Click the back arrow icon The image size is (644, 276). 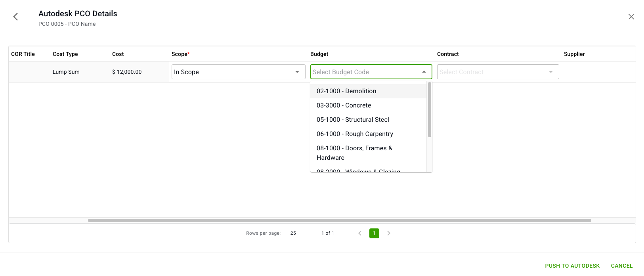pos(15,17)
